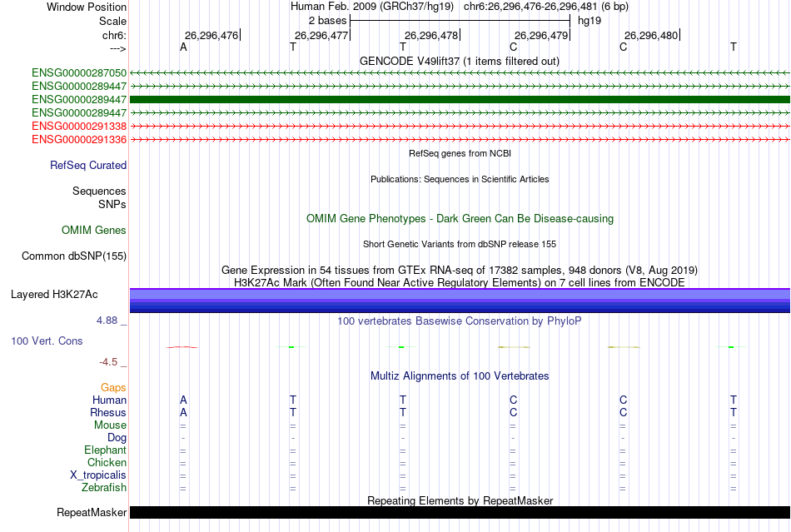Select the Dog alignment row label
Image resolution: width=791 pixels, height=532 pixels.
tap(117, 438)
